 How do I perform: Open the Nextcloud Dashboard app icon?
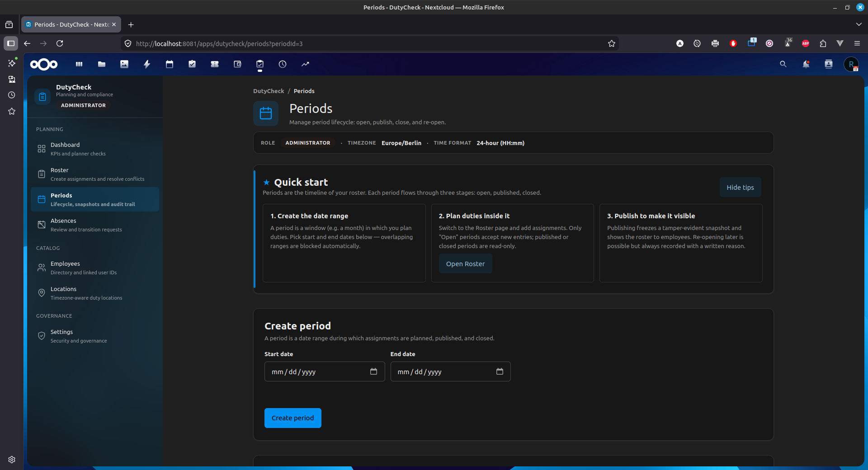coord(79,64)
